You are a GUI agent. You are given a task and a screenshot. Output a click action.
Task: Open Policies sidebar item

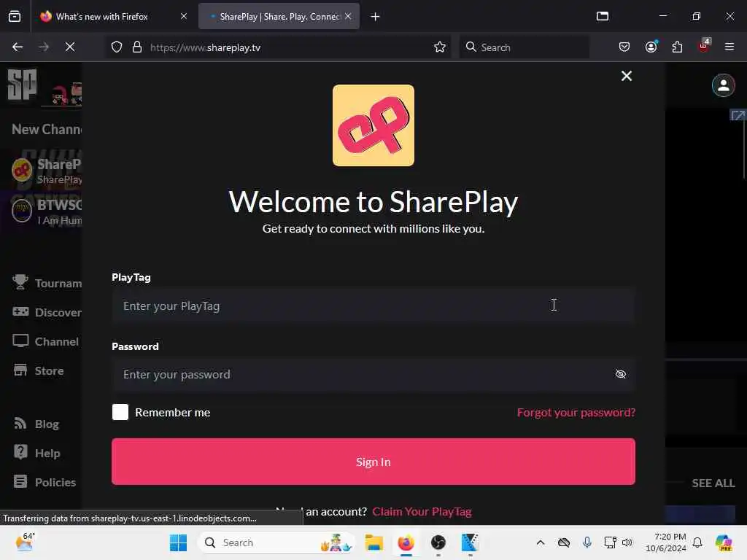(x=44, y=482)
